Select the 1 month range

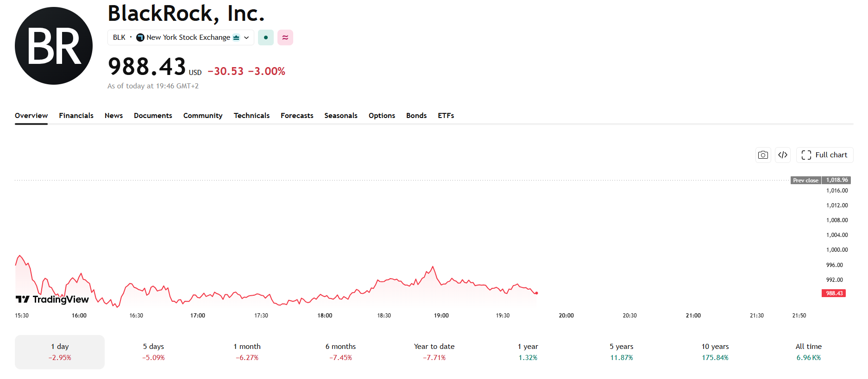coord(247,352)
